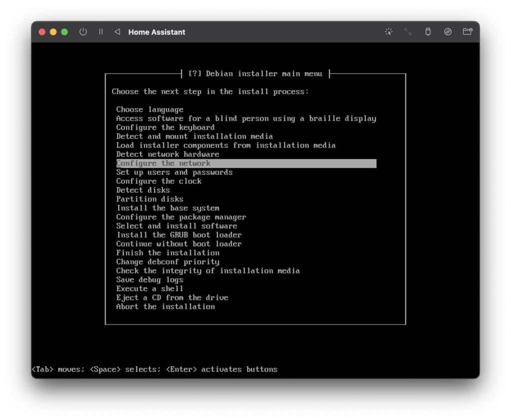Select Set up users and passwords
This screenshot has height=420, width=511.
[246, 173]
